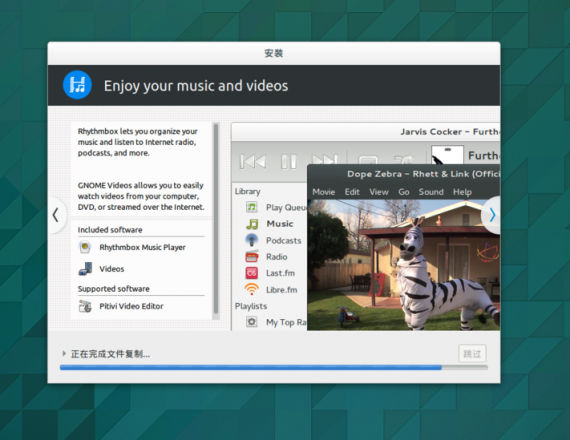This screenshot has width=570, height=440.
Task: Click the Pitivi Video Editor icon
Action: (x=85, y=306)
